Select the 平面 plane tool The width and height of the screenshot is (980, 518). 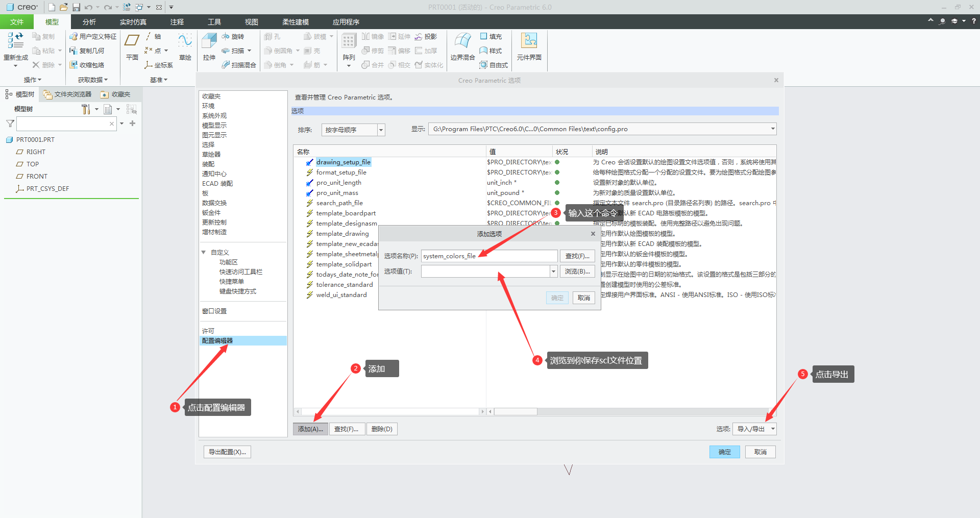point(132,46)
